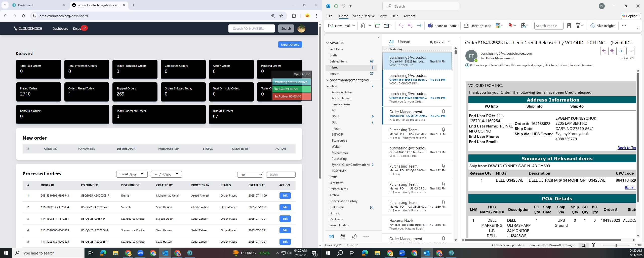Viewport: 644px width, 258px height.
Task: Click the Chrome reload page icon
Action: pyautogui.click(x=24, y=16)
